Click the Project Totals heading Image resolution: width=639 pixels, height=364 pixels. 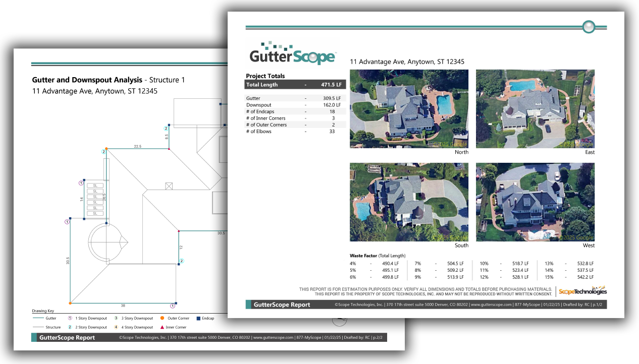pyautogui.click(x=265, y=76)
